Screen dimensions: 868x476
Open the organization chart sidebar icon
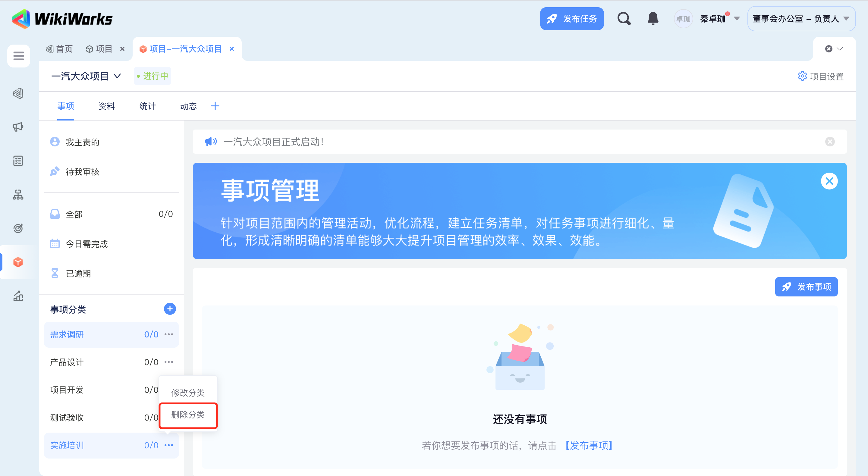(x=18, y=195)
